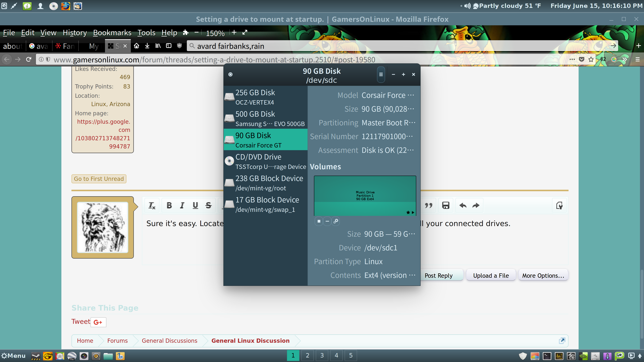Save to Pocket icon in address bar
The width and height of the screenshot is (644, 362).
pyautogui.click(x=582, y=59)
